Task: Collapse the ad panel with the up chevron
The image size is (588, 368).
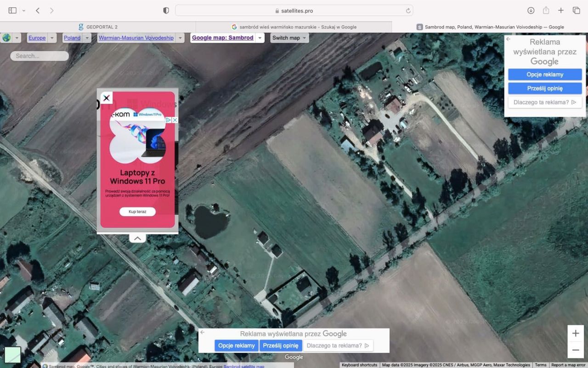Action: click(137, 238)
